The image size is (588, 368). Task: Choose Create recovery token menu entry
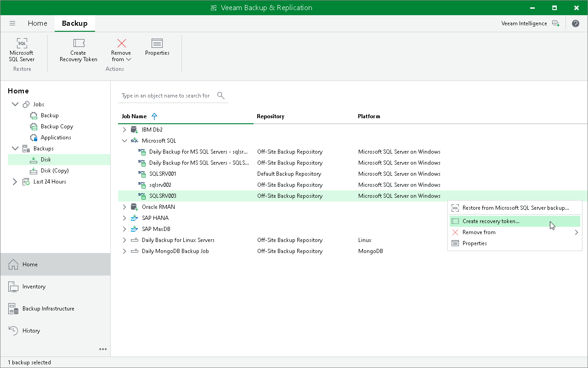click(515, 221)
